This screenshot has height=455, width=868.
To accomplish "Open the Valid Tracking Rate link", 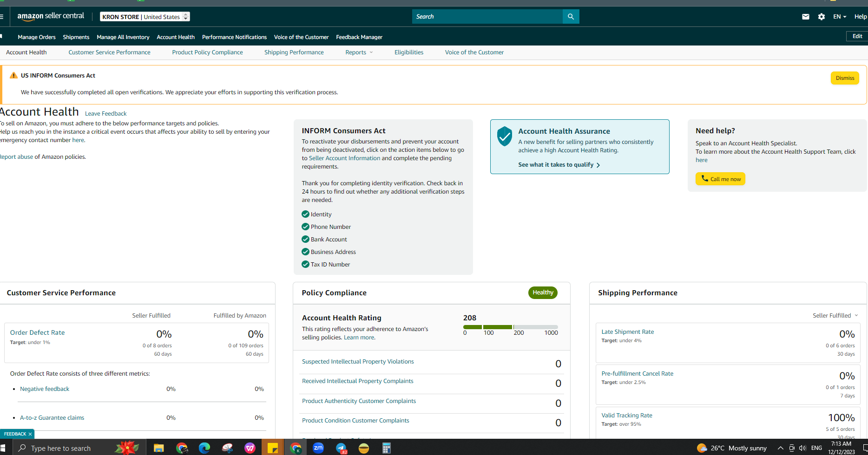I will (627, 416).
